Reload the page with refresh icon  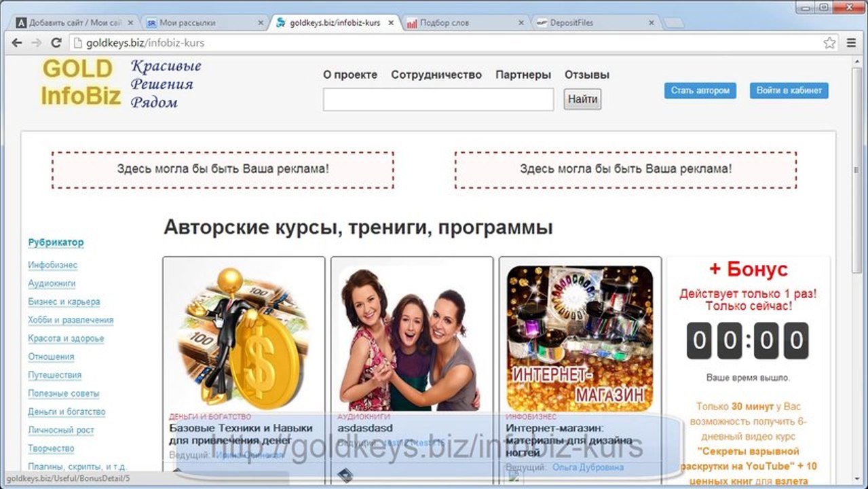click(56, 43)
